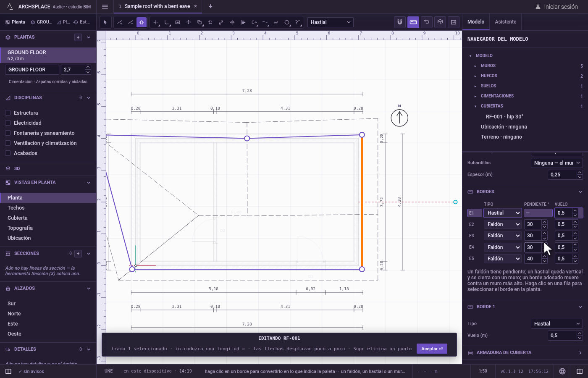The image size is (588, 378).
Task: Expand Armadura de cubierta section
Action: (525, 353)
